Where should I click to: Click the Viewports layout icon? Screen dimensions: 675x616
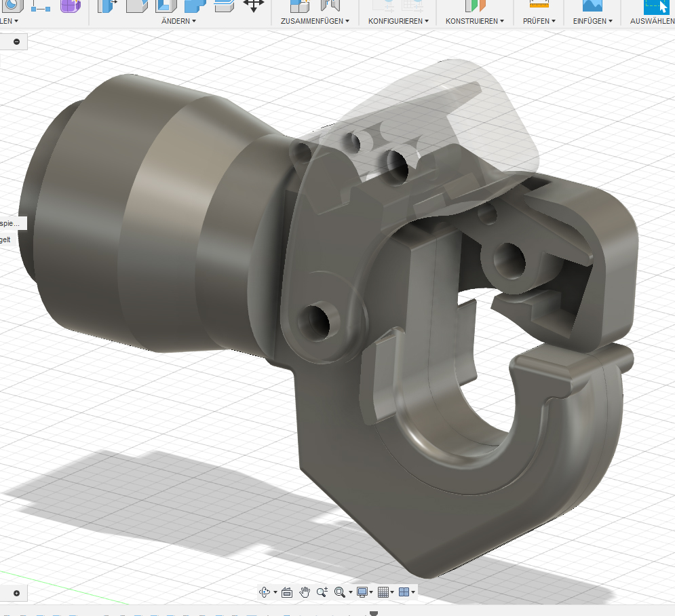(404, 592)
